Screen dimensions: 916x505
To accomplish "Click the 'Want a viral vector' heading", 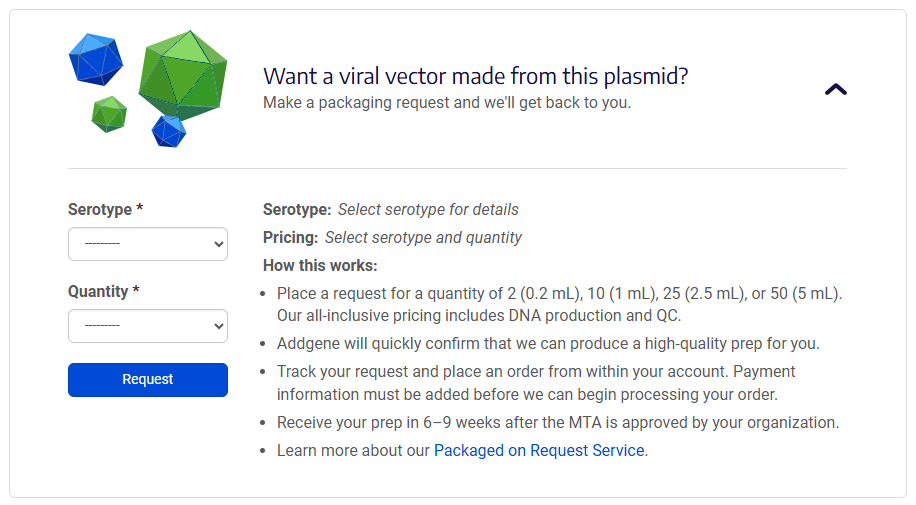I will tap(475, 76).
